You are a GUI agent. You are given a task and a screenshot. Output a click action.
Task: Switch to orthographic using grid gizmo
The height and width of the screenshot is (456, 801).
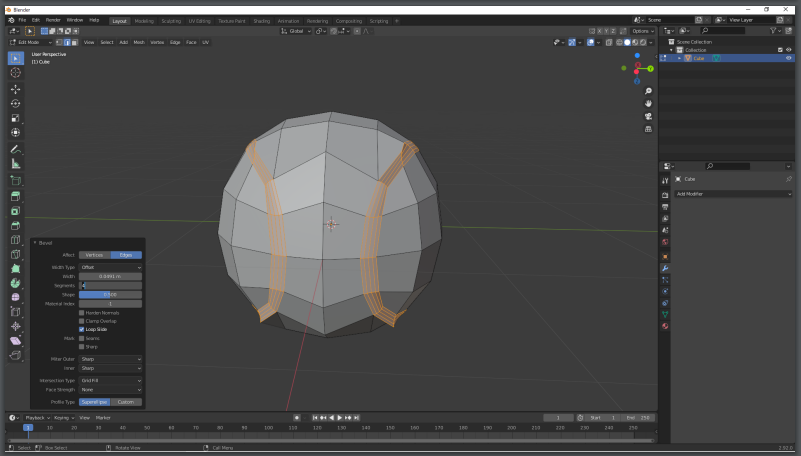pyautogui.click(x=648, y=129)
